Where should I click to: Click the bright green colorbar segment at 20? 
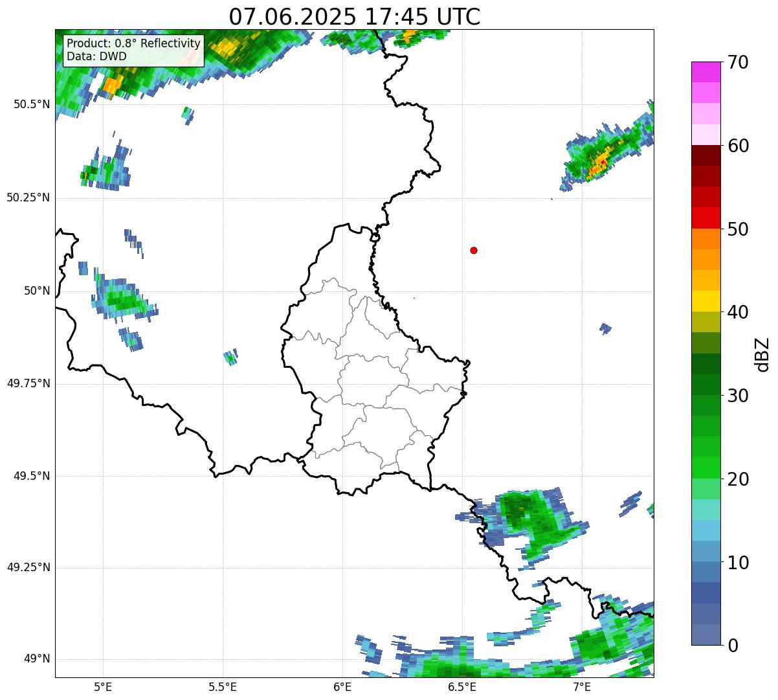tap(706, 468)
